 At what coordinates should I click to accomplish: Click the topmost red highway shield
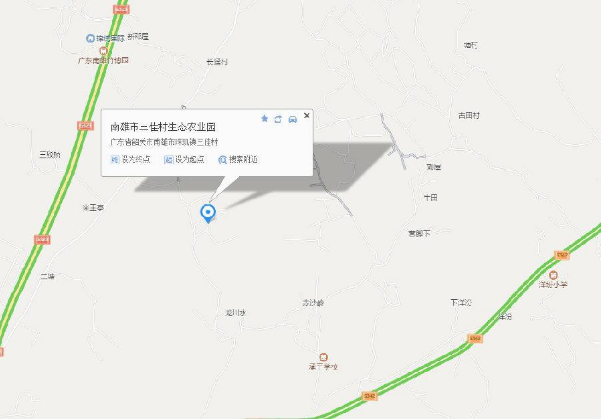pyautogui.click(x=121, y=9)
